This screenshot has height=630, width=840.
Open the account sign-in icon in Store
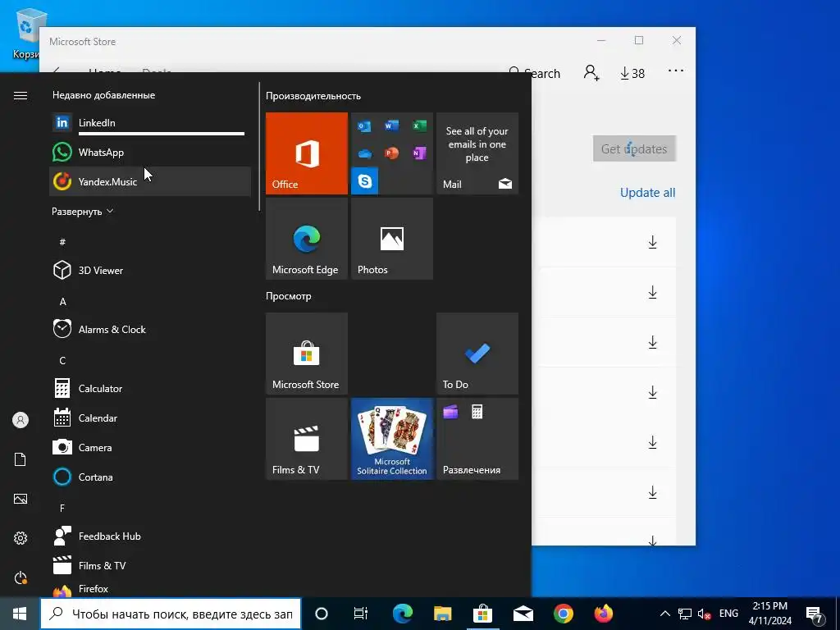point(591,73)
